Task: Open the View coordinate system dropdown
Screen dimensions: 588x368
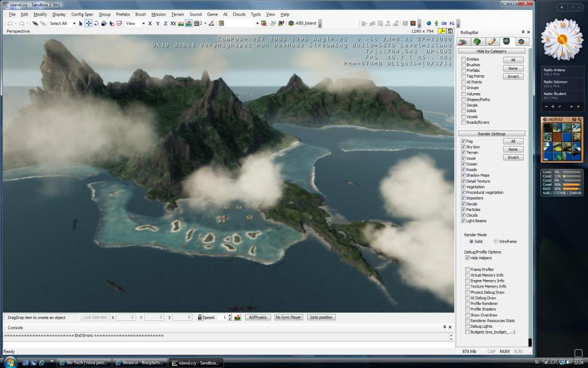Action: pyautogui.click(x=143, y=23)
